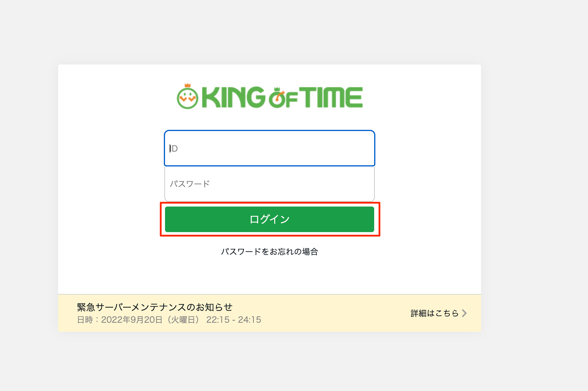
Task: Click the smiling clock mascot icon
Action: click(187, 98)
